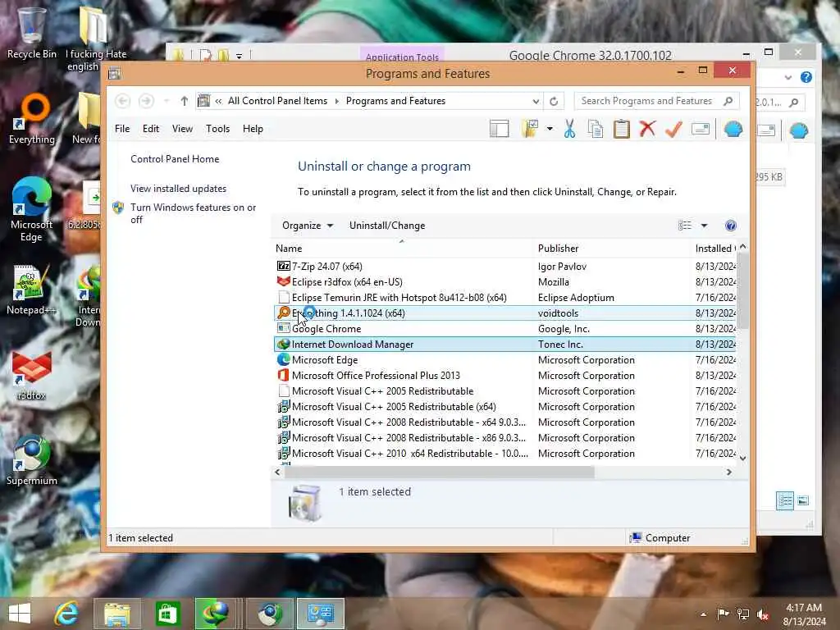Viewport: 840px width, 630px height.
Task: Sort the list by the Name column header
Action: tap(289, 248)
